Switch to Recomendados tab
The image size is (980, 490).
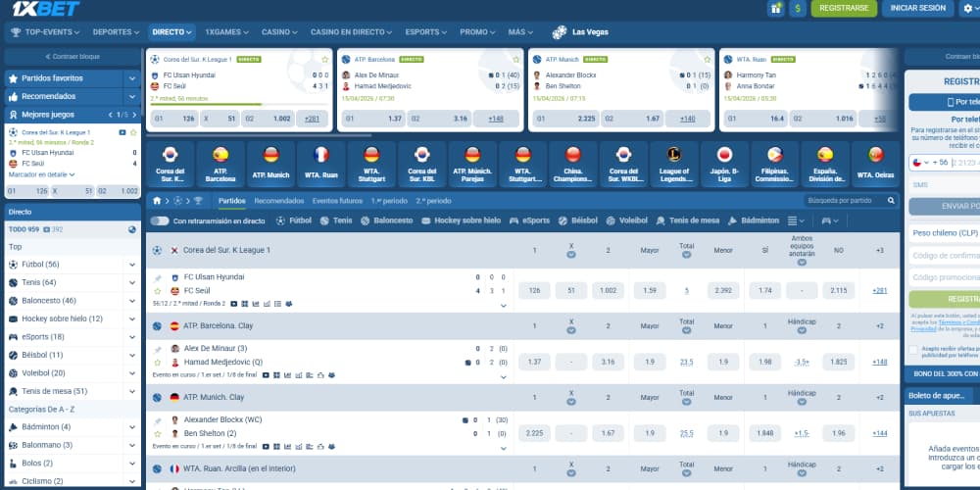[x=278, y=201]
